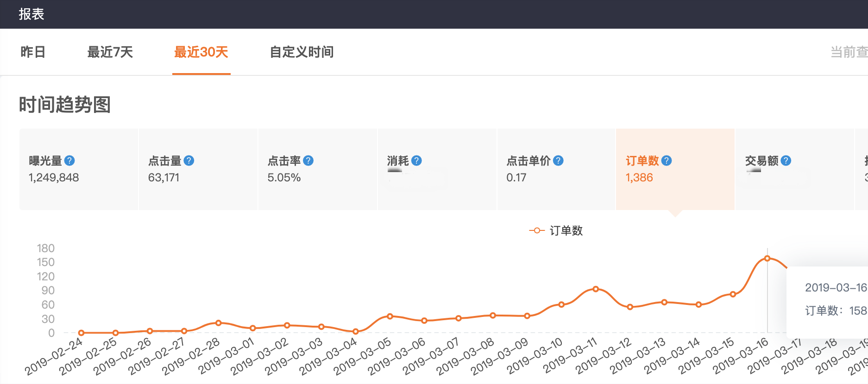Select the 订单数 metric card
Screen dimensions: 868x384
675,169
